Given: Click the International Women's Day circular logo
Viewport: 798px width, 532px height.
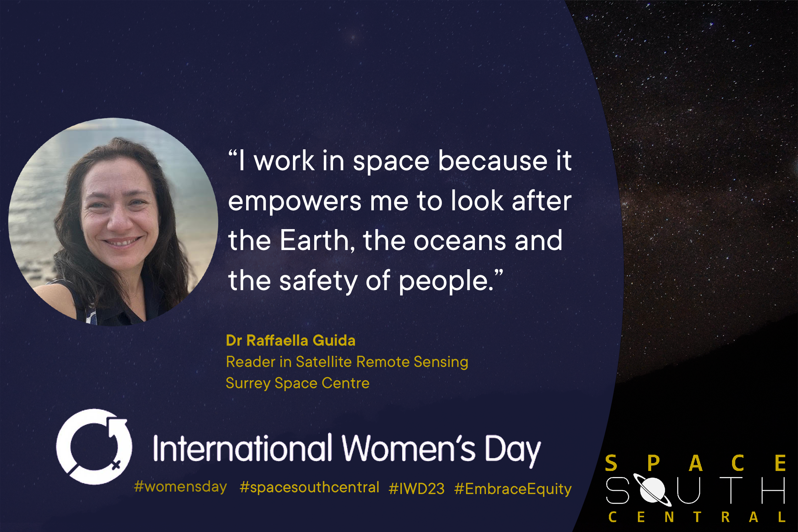Looking at the screenshot, I should click(x=94, y=447).
